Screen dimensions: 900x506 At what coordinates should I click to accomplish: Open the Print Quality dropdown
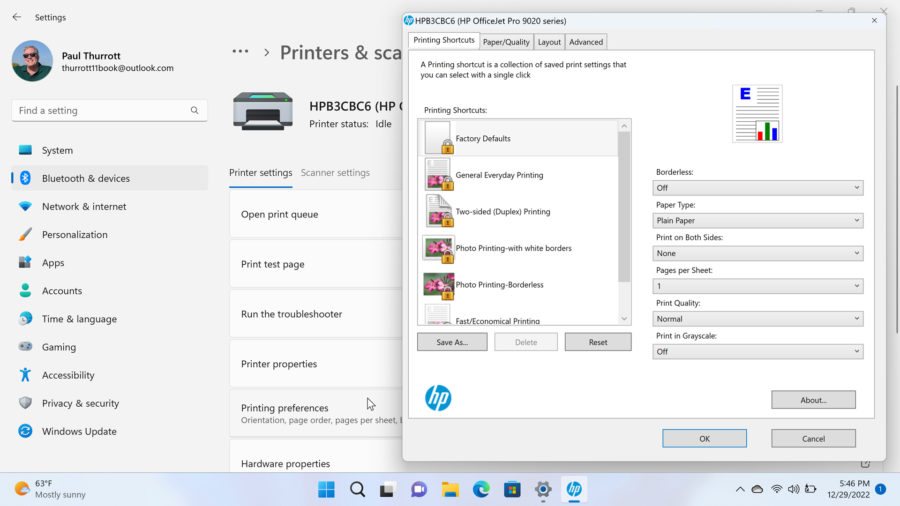(x=758, y=319)
